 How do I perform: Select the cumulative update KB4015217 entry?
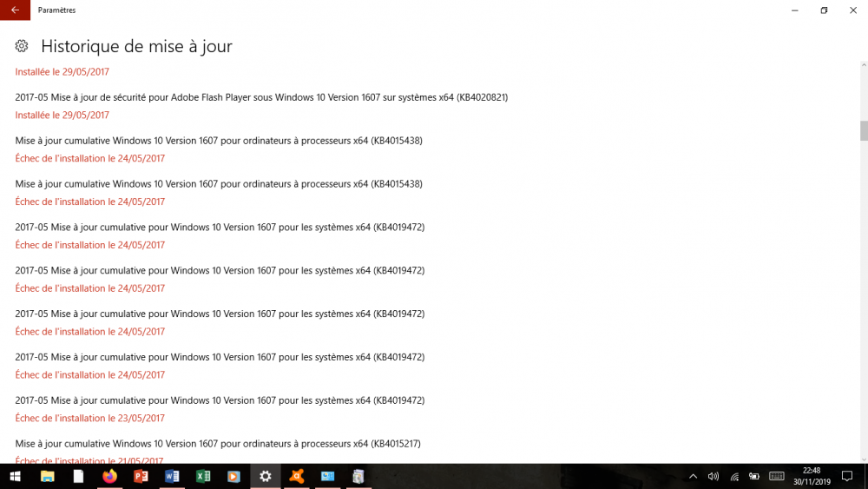(218, 444)
